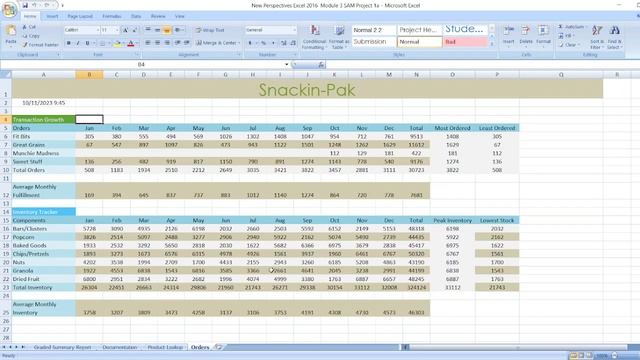The image size is (640, 360).
Task: Switch to the Formulas tab
Action: point(112,16)
